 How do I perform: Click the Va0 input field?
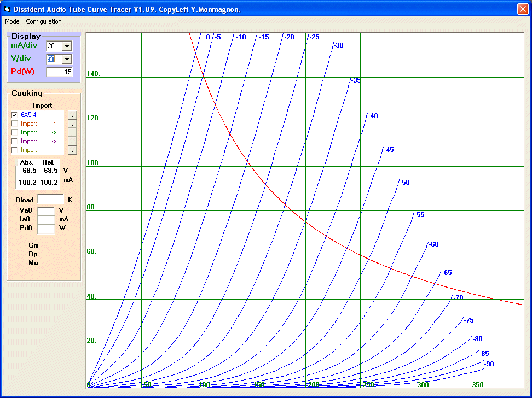click(46, 211)
